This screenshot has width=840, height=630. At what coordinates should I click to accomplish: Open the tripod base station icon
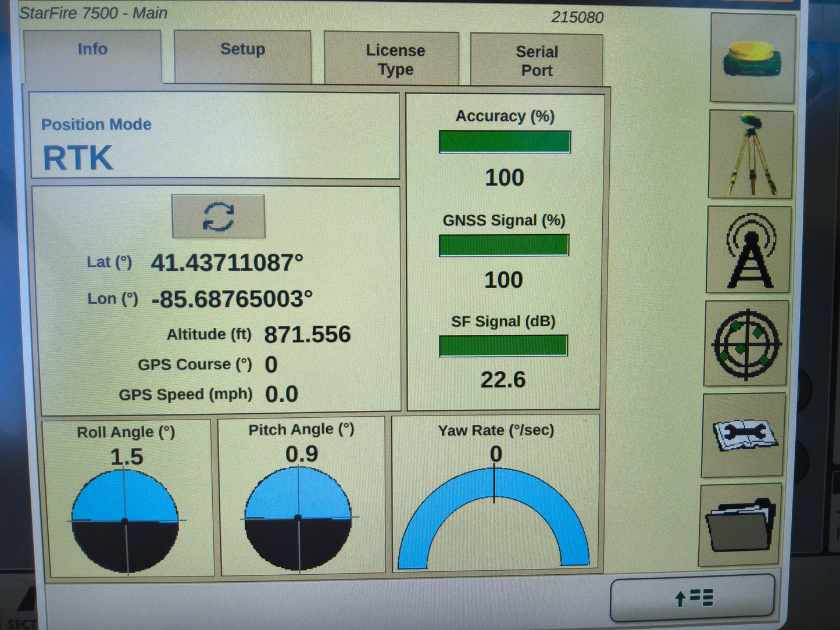click(750, 155)
